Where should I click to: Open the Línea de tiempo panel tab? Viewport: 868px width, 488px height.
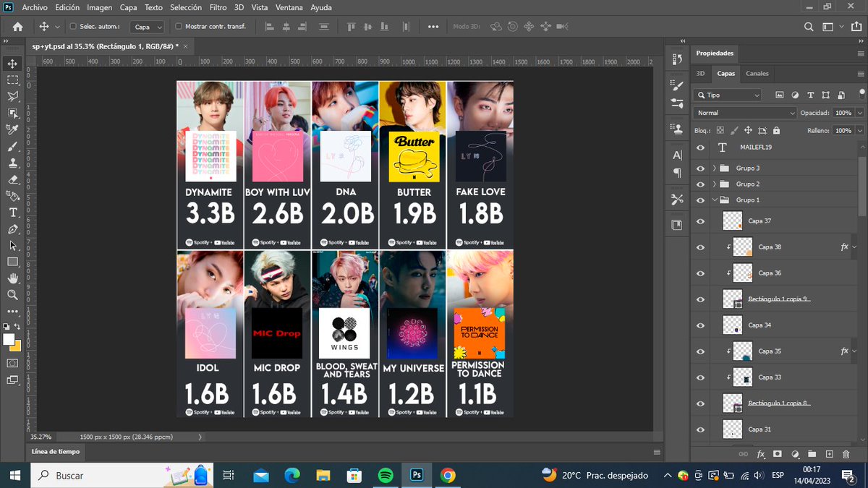pos(56,452)
